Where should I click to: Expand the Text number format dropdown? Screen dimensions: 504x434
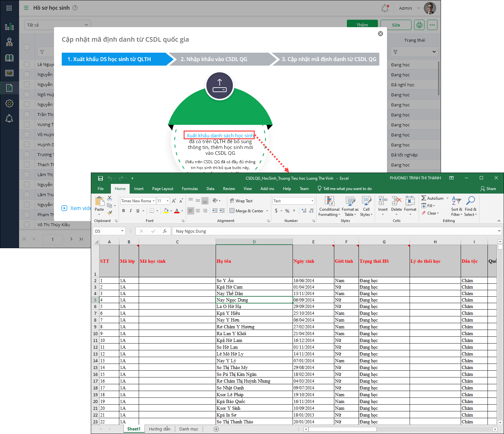click(x=312, y=201)
